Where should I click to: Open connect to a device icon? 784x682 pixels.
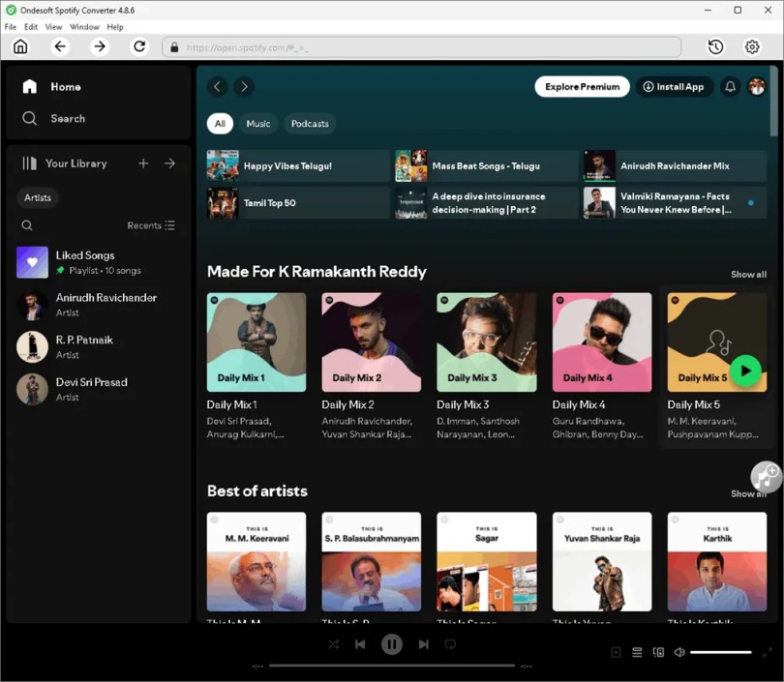coord(658,653)
